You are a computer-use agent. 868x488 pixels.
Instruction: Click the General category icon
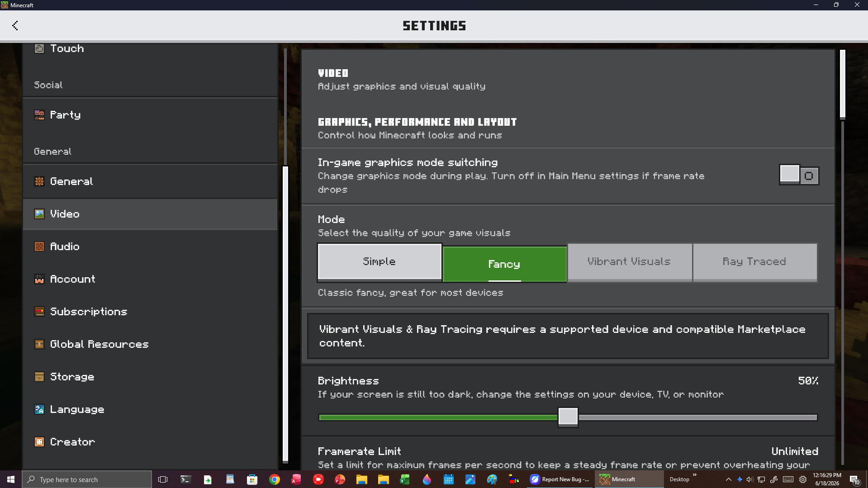coord(39,181)
